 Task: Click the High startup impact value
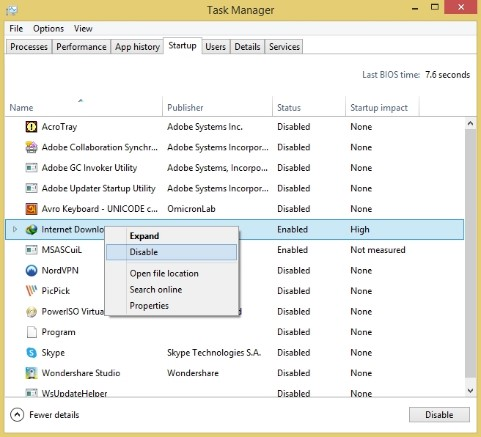pos(360,230)
